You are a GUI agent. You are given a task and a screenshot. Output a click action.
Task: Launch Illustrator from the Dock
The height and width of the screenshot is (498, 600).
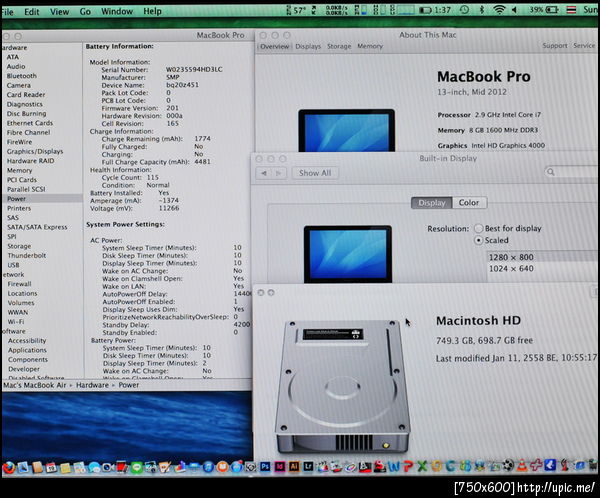pyautogui.click(x=294, y=467)
